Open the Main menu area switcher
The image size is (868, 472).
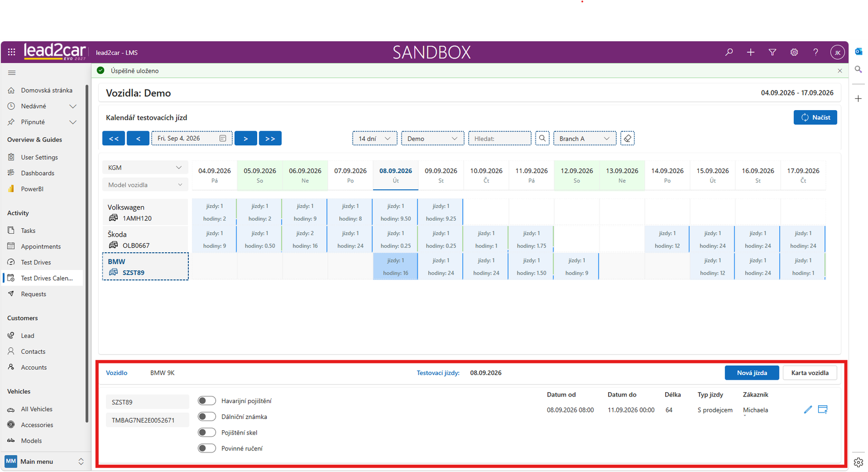[45, 462]
